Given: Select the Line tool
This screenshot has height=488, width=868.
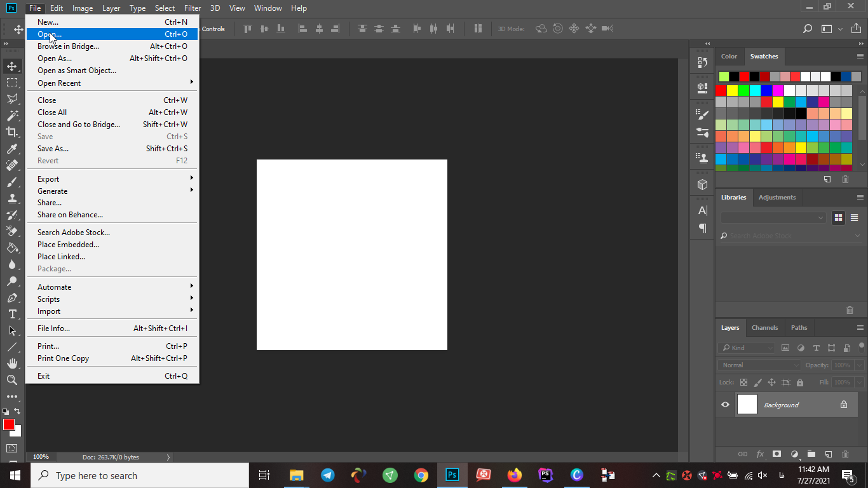Looking at the screenshot, I should coord(12,347).
